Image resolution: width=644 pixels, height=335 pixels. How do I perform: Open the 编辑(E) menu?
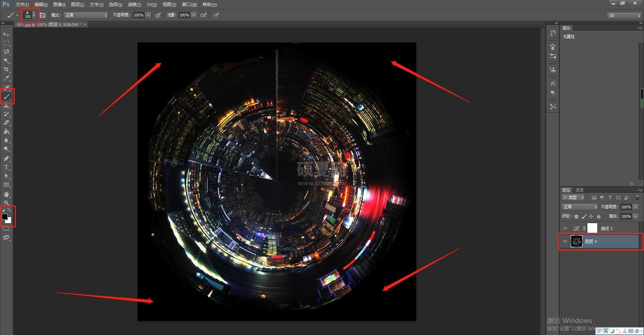[x=41, y=4]
